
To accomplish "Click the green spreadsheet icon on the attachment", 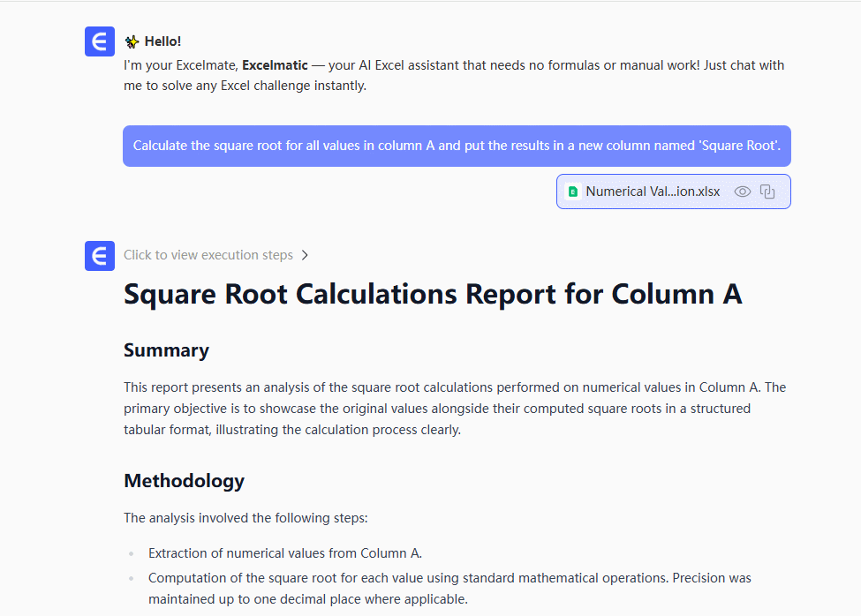I will (573, 192).
